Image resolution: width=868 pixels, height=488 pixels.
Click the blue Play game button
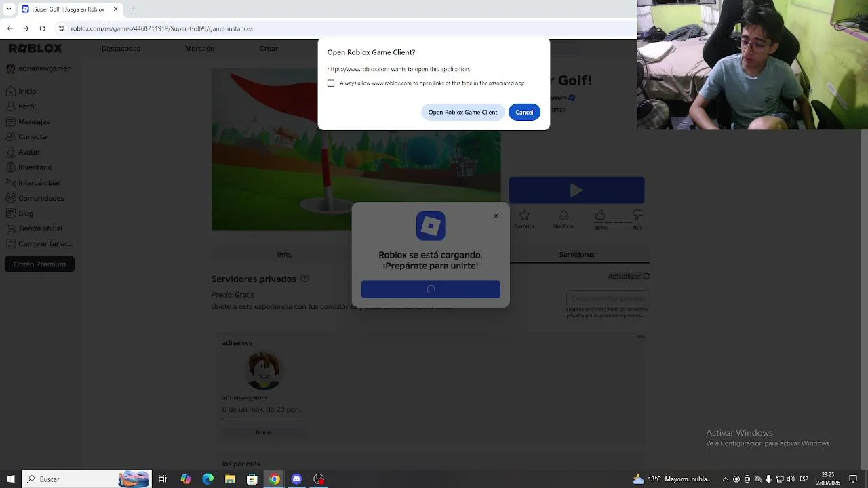coord(576,190)
